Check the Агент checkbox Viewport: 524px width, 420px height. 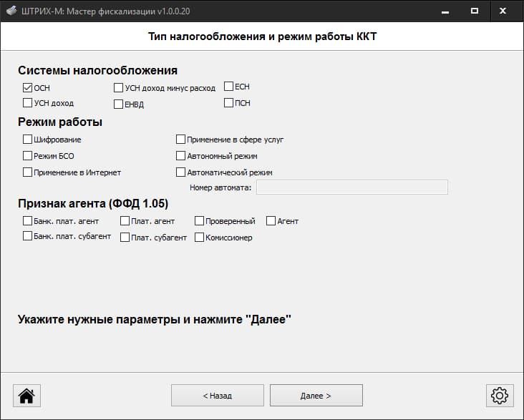pos(271,220)
